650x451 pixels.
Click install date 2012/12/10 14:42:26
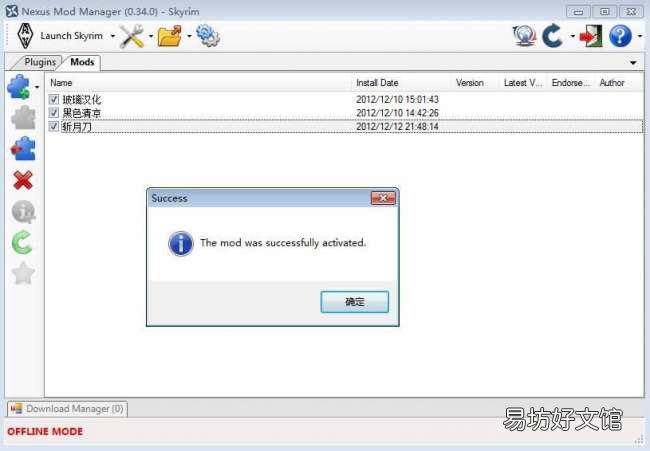click(397, 113)
